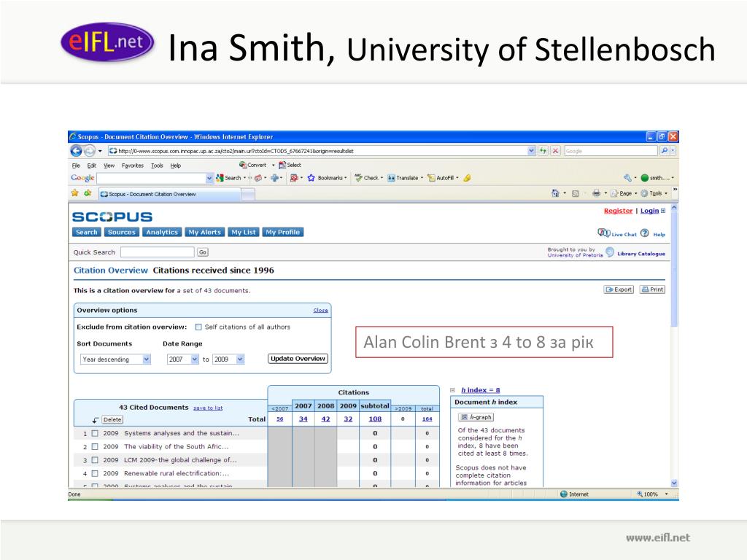
Task: Click the h-graph button icon
Action: [x=464, y=417]
